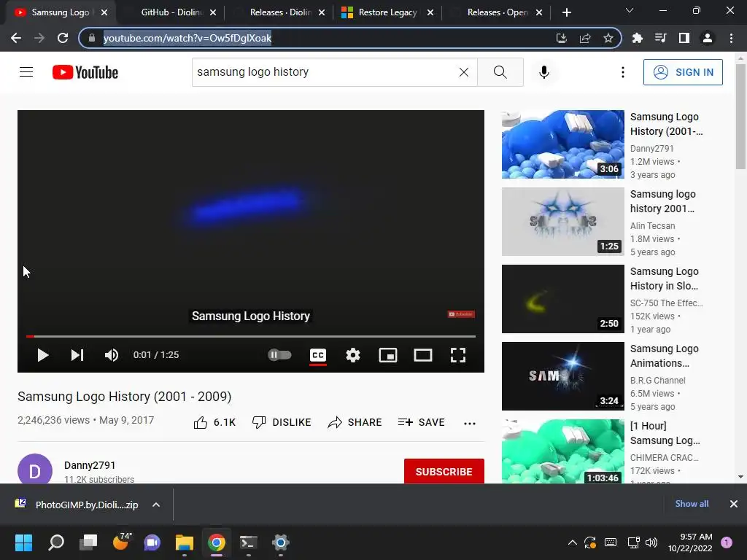The image size is (747, 560).
Task: Seek on the video progress bar
Action: click(x=251, y=336)
